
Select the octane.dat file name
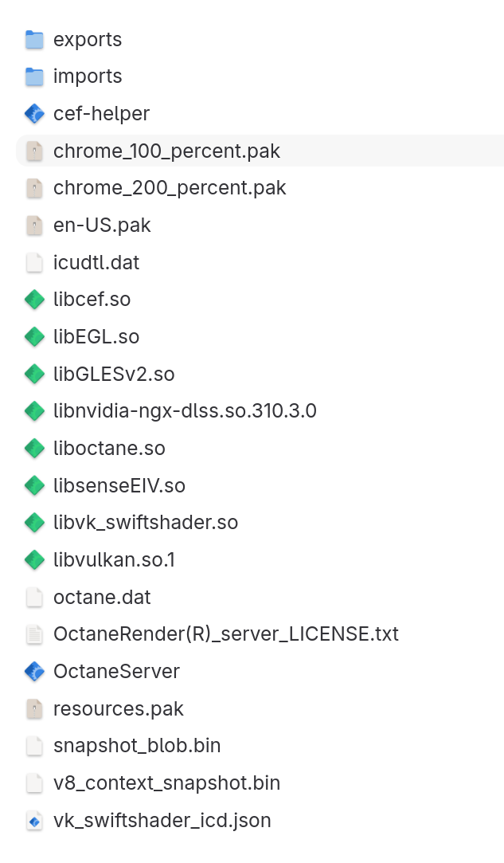(102, 597)
